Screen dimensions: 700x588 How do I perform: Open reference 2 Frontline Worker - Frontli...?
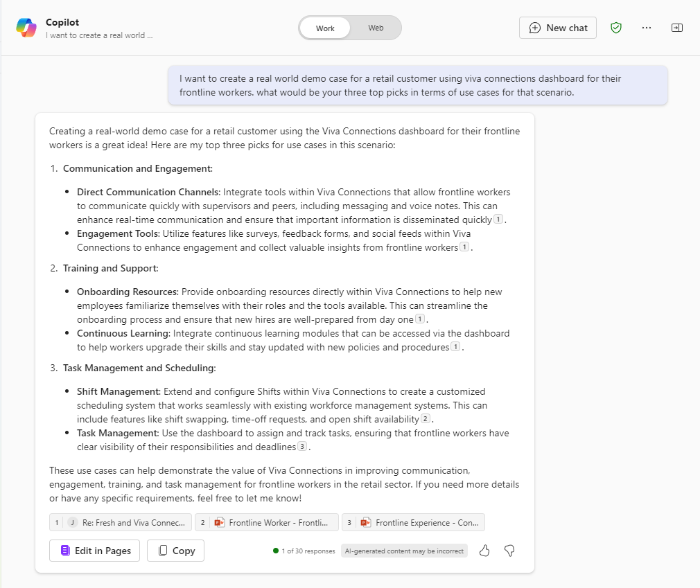(267, 522)
